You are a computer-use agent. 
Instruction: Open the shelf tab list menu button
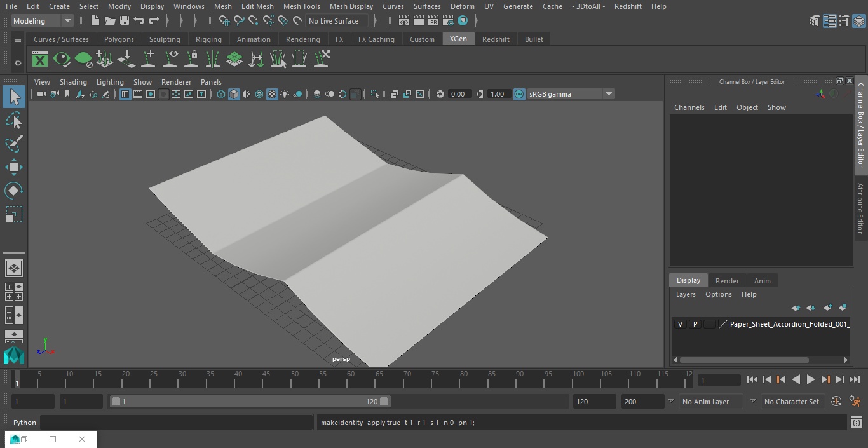pyautogui.click(x=18, y=40)
